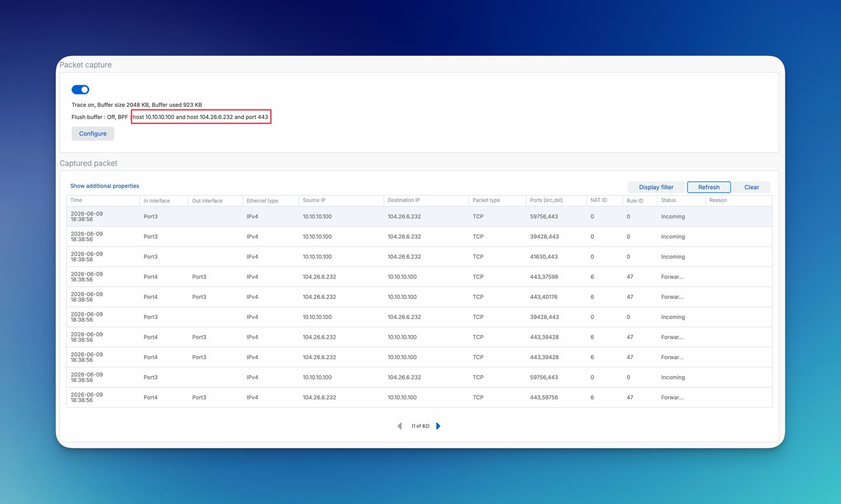841x504 pixels.
Task: Select TCP packet type in 41630,443 row
Action: (x=478, y=257)
